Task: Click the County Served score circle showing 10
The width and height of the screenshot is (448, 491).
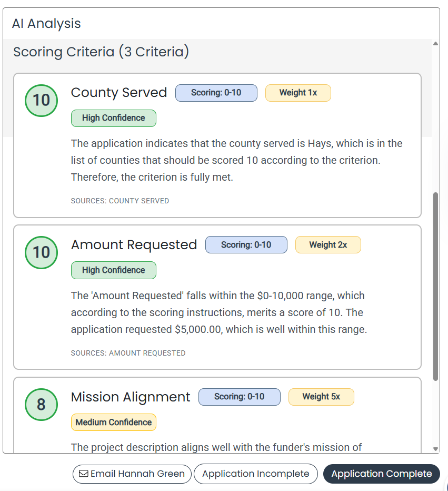Action: click(x=41, y=101)
